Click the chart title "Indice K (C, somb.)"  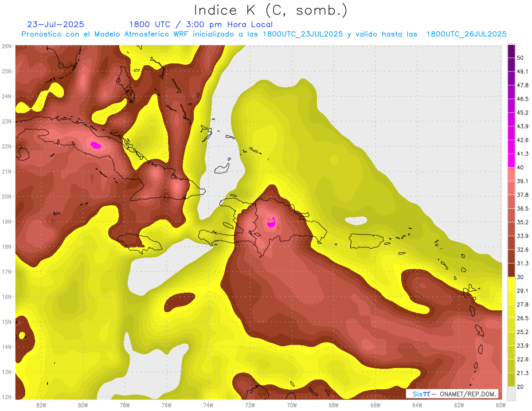coord(270,10)
